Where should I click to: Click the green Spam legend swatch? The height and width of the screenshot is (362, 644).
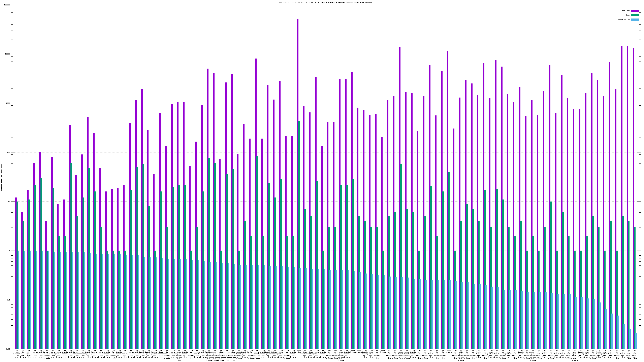click(635, 15)
